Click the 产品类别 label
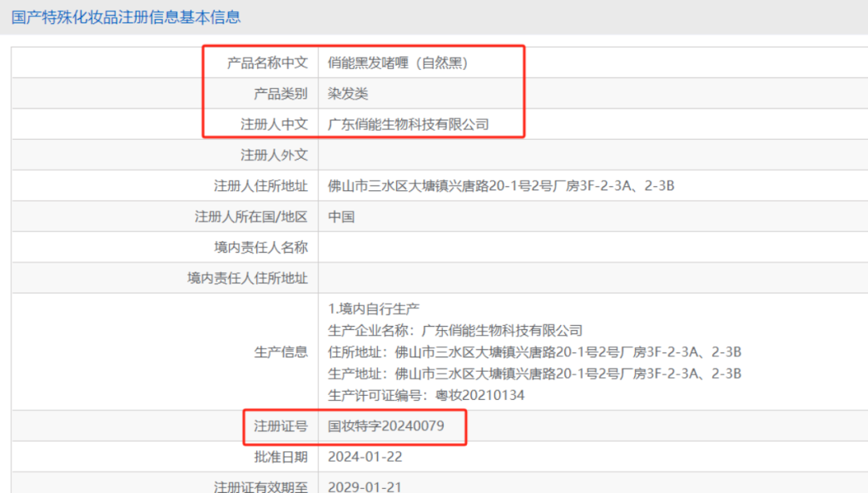 (x=280, y=93)
